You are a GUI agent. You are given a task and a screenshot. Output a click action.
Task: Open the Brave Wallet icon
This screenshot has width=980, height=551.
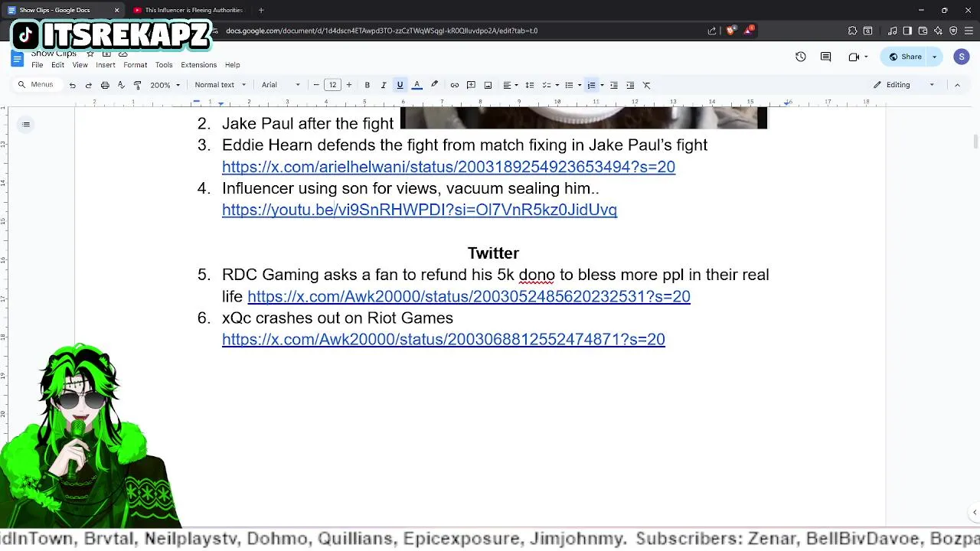(923, 31)
